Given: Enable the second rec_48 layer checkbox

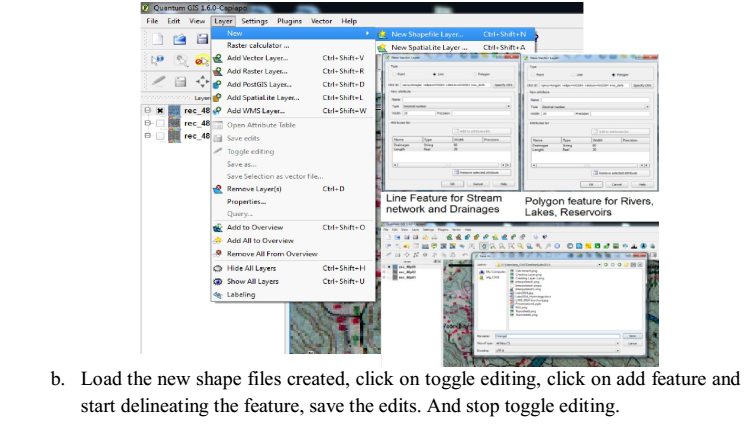Looking at the screenshot, I should [x=159, y=123].
